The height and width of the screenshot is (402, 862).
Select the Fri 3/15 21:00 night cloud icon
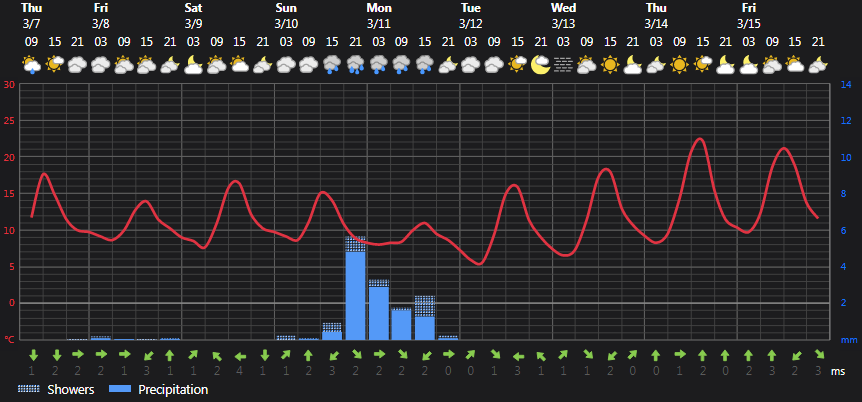[x=818, y=65]
